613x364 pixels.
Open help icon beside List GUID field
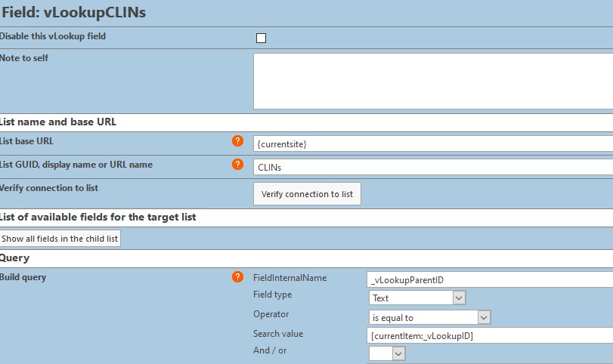(x=237, y=165)
